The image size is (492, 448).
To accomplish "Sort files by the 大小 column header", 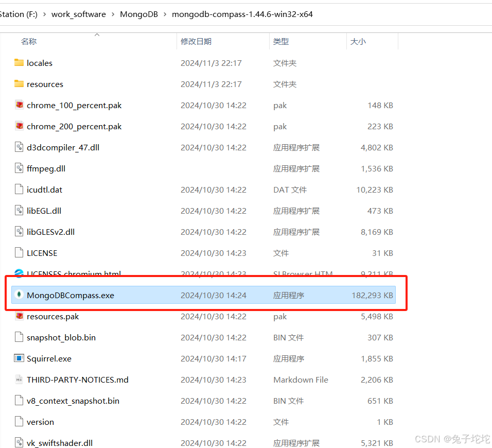I will pyautogui.click(x=358, y=41).
